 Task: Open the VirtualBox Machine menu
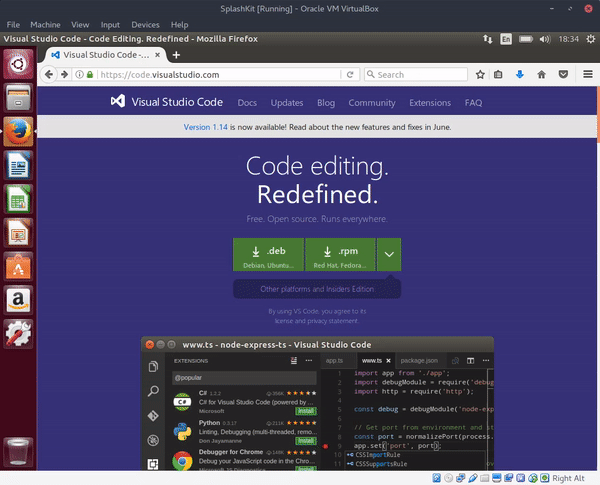[45, 25]
